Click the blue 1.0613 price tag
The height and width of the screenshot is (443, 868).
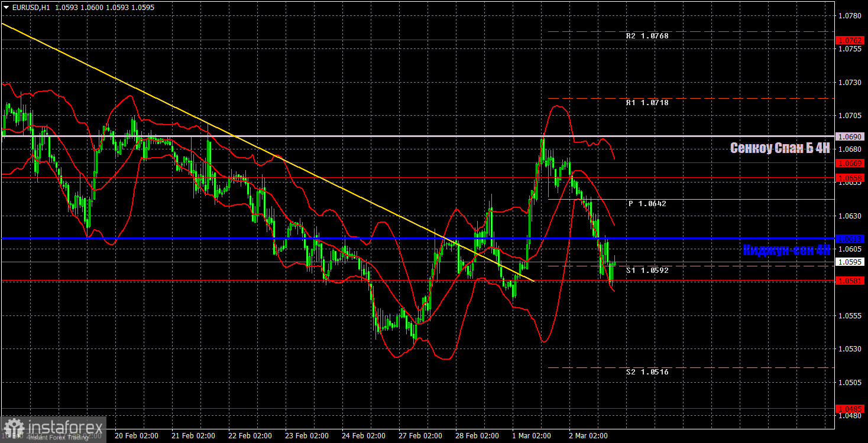[850, 239]
